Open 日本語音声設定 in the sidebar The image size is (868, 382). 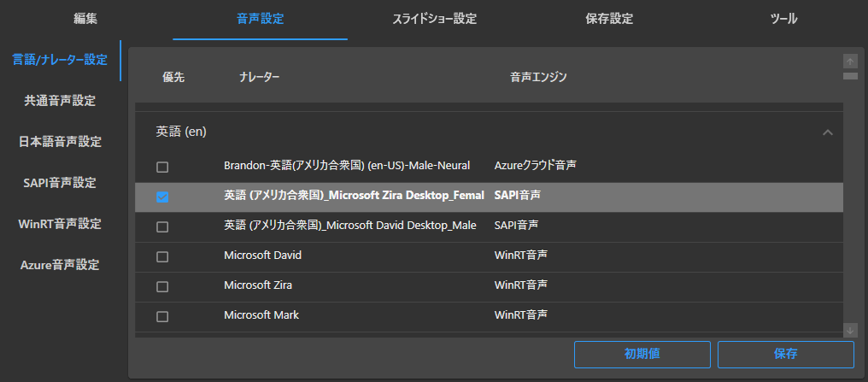pos(60,142)
